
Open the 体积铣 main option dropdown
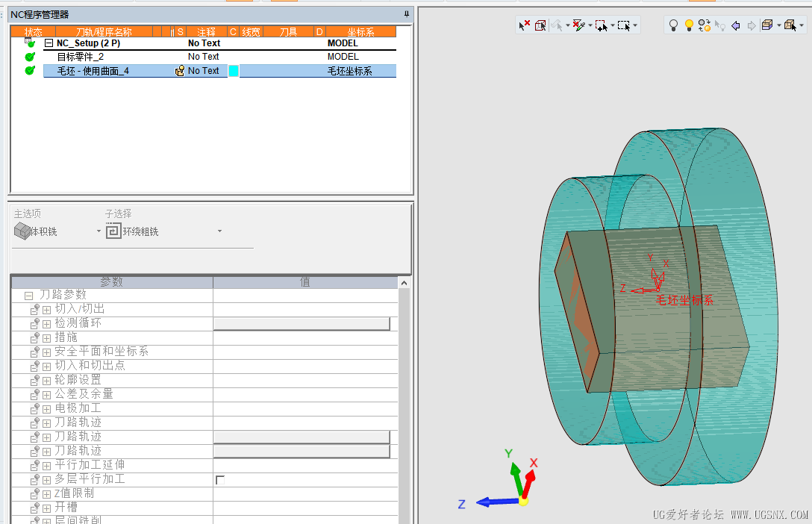pyautogui.click(x=99, y=231)
